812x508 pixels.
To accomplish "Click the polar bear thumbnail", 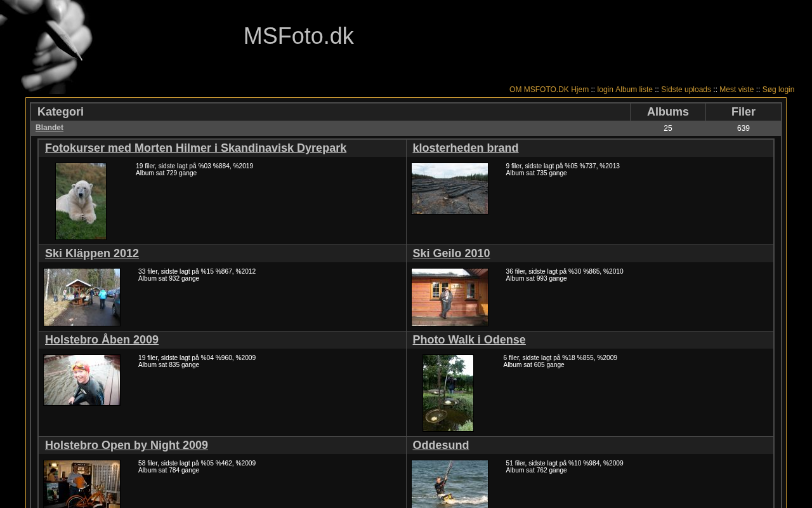I will pyautogui.click(x=81, y=201).
